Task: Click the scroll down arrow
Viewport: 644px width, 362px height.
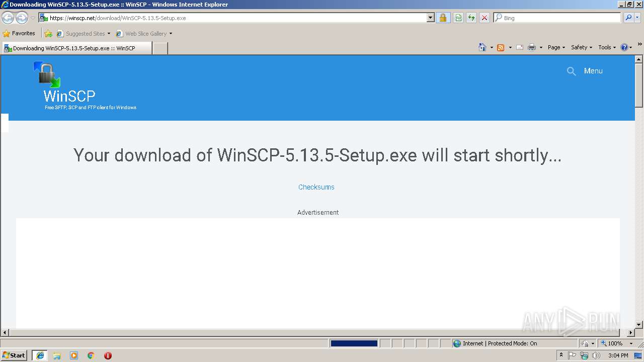Action: (x=639, y=325)
